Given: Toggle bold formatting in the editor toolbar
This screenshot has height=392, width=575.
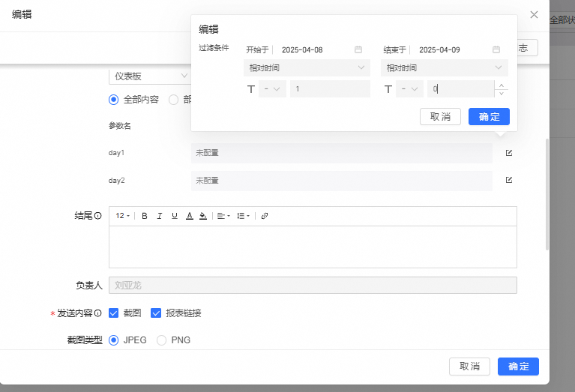Looking at the screenshot, I should [x=145, y=216].
